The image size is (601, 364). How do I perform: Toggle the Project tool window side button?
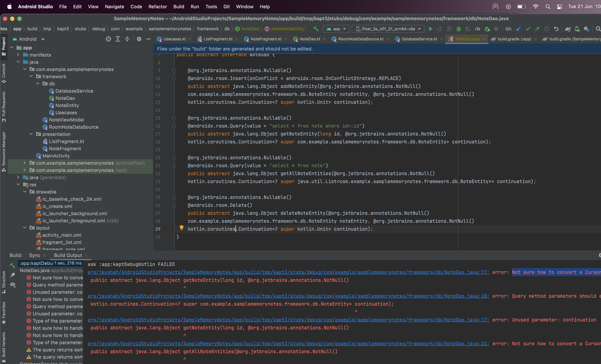tap(4, 46)
